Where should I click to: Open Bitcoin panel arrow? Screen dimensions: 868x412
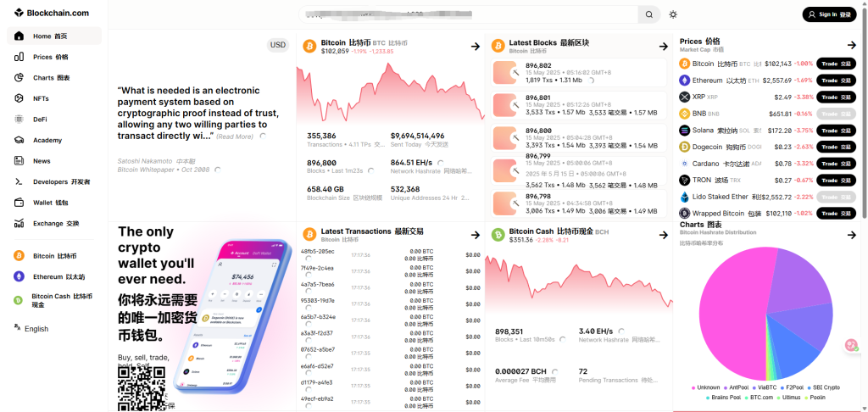(x=475, y=47)
